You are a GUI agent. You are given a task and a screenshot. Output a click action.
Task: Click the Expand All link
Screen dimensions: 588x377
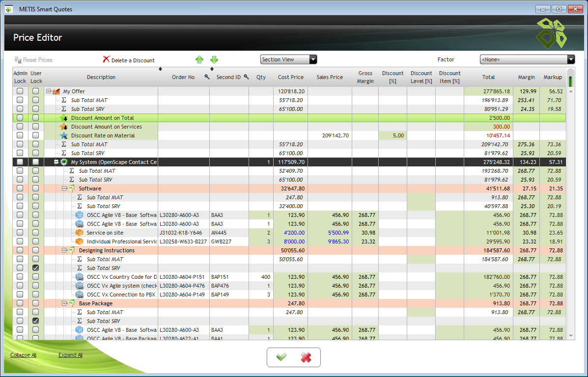(x=71, y=355)
